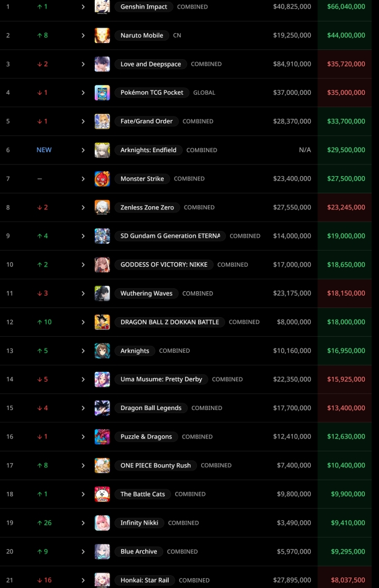The image size is (379, 588).
Task: Click the $12,630,000 revenue value
Action: 346,437
